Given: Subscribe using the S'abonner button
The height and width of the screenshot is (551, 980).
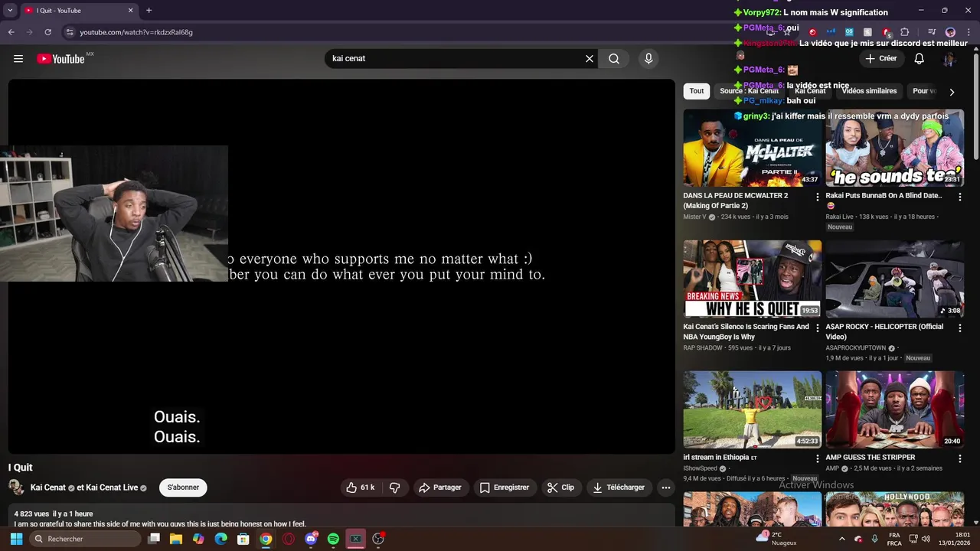Looking at the screenshot, I should [183, 487].
